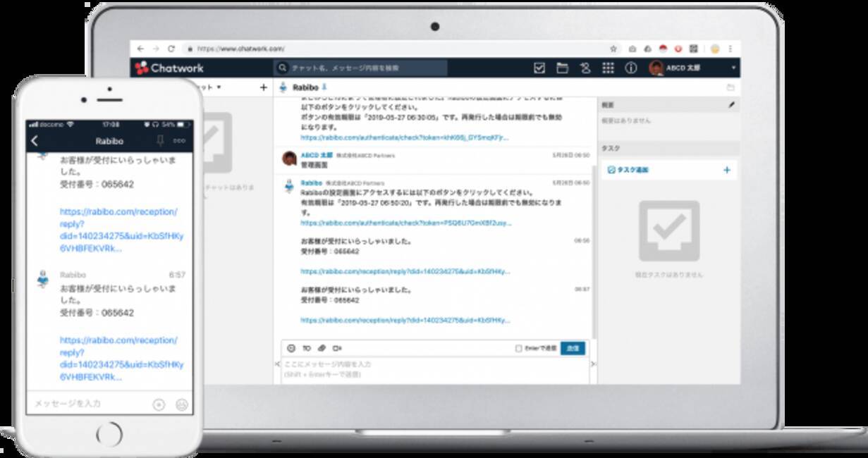Click the plus icon to create new chat
This screenshot has height=458, width=868.
tap(264, 87)
